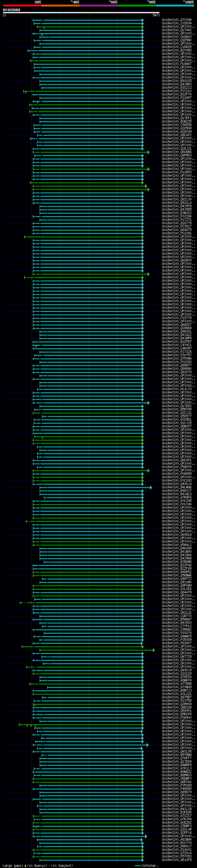This screenshot has width=197, height=868.
Task: Open the UniRef100_A7RQF6 alignment
Action: [177, 497]
